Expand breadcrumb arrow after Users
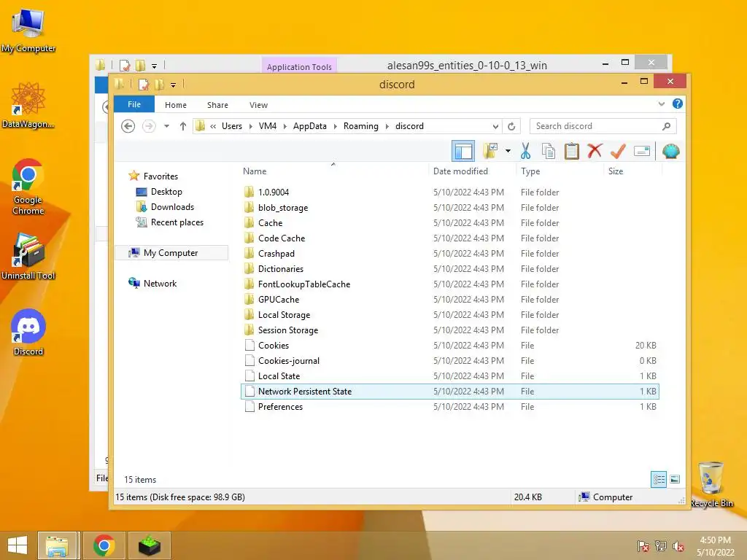This screenshot has width=747, height=560. pyautogui.click(x=251, y=126)
